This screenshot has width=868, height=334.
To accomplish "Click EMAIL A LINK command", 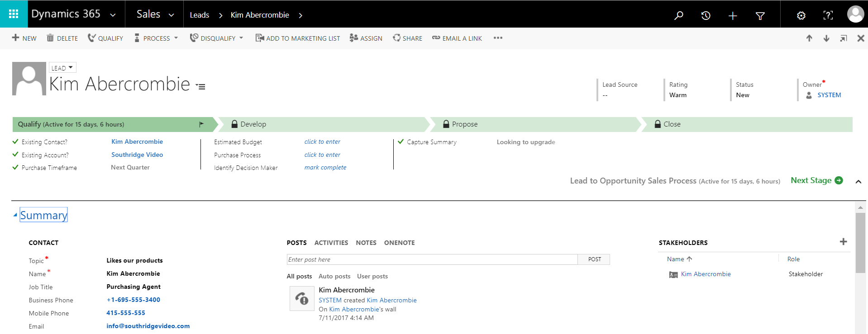I will (457, 38).
